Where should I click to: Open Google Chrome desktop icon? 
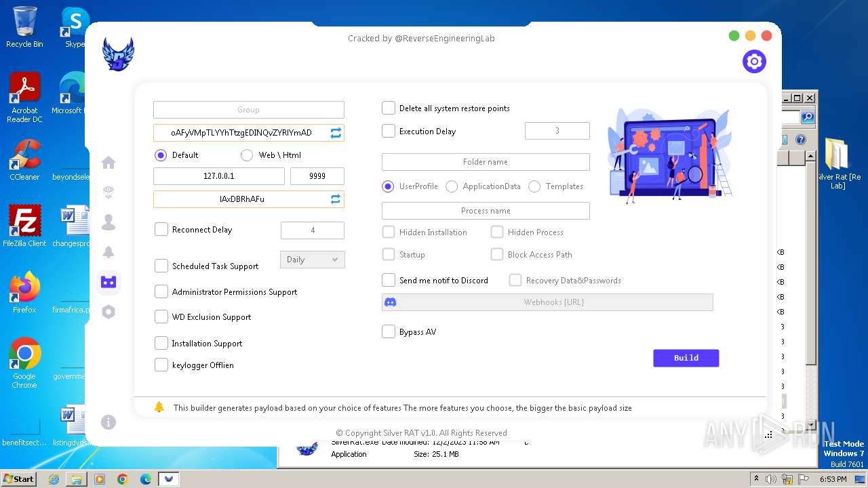point(24,363)
